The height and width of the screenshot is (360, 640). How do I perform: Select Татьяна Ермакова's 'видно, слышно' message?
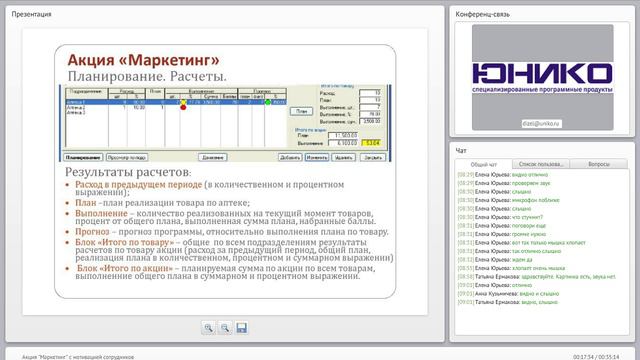tap(540, 302)
